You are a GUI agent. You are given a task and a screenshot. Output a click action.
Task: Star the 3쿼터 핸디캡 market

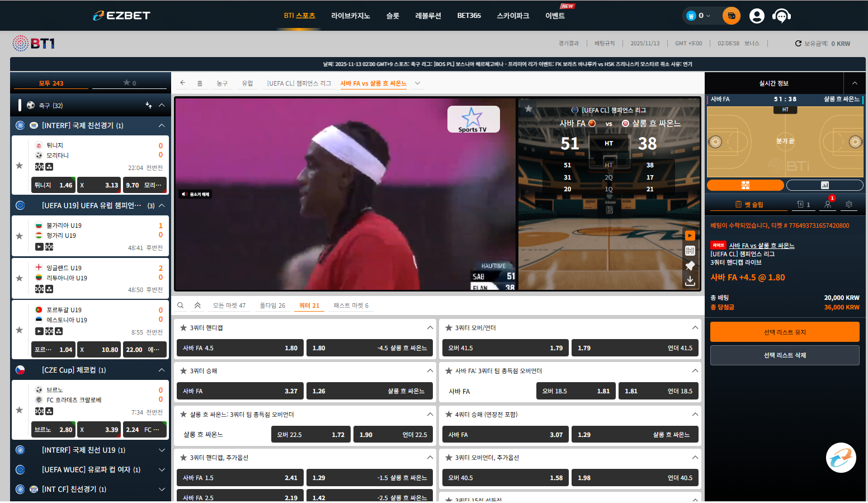pos(183,328)
